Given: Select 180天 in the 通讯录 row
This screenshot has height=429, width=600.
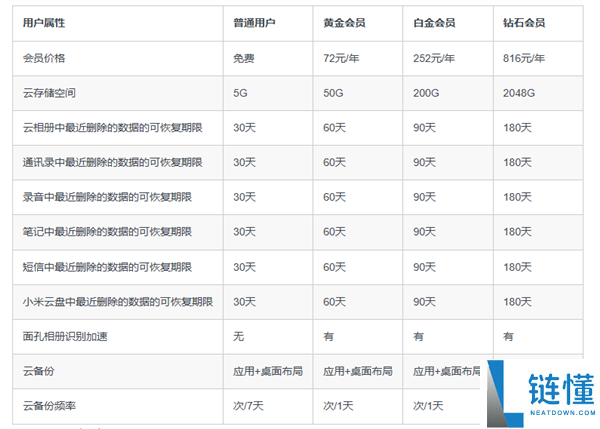Looking at the screenshot, I should [517, 163].
